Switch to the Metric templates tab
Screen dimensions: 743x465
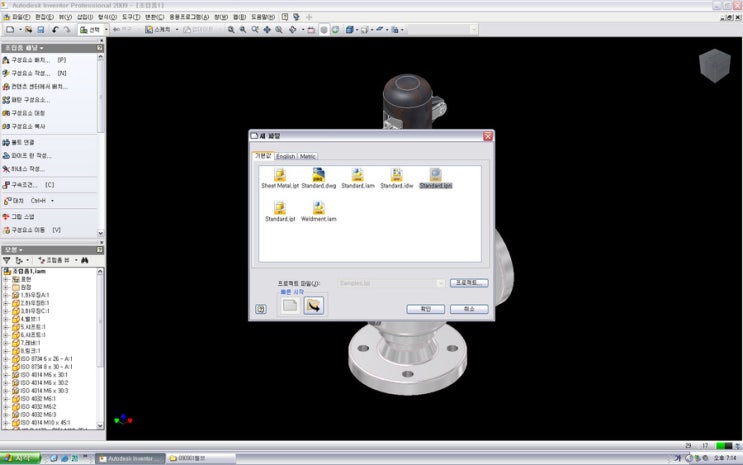click(308, 156)
